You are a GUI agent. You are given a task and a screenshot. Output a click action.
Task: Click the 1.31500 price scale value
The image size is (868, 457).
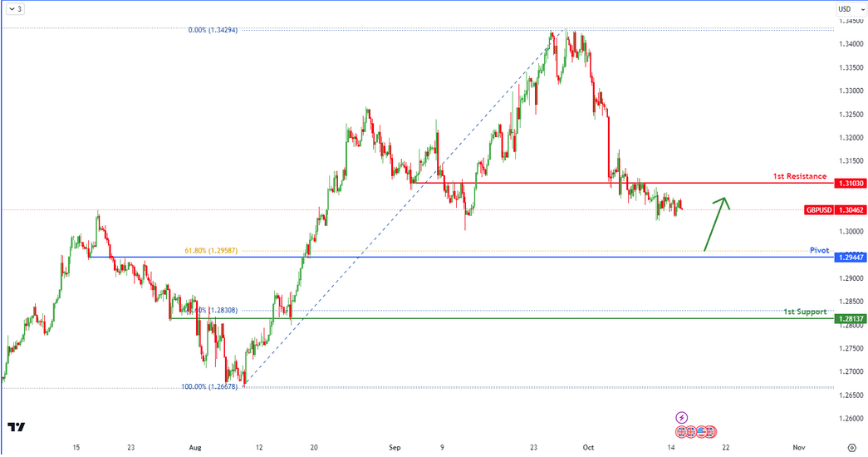coord(851,161)
